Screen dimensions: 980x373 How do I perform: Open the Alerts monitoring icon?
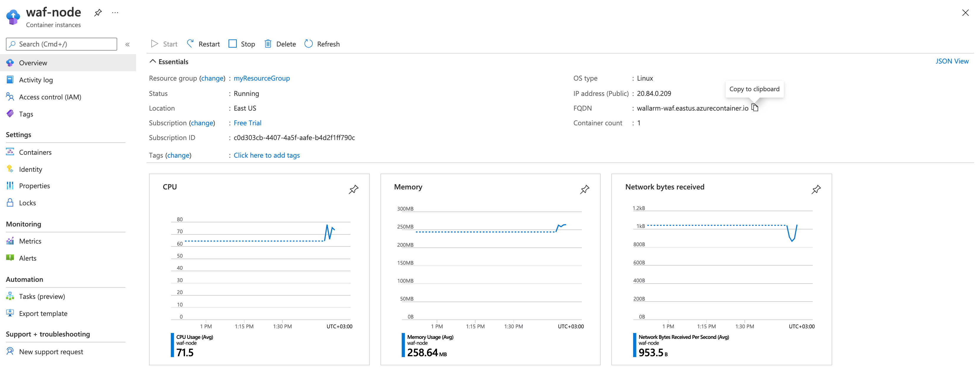point(10,258)
